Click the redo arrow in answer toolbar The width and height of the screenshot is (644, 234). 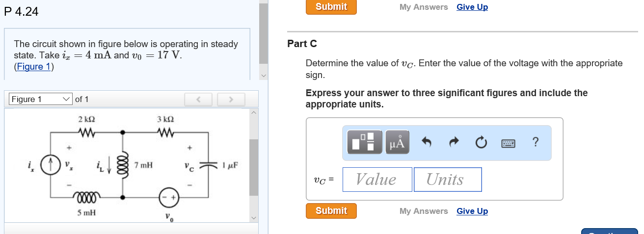(x=455, y=143)
